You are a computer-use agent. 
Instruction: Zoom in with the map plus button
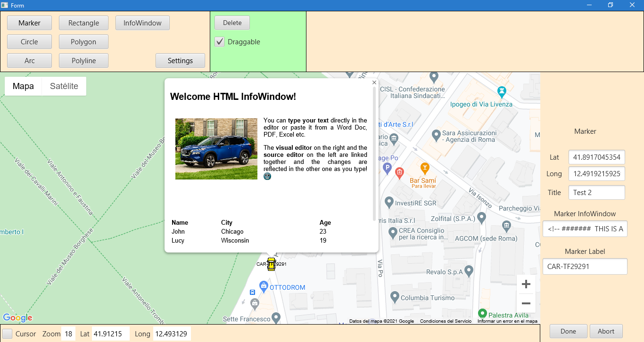coord(527,284)
